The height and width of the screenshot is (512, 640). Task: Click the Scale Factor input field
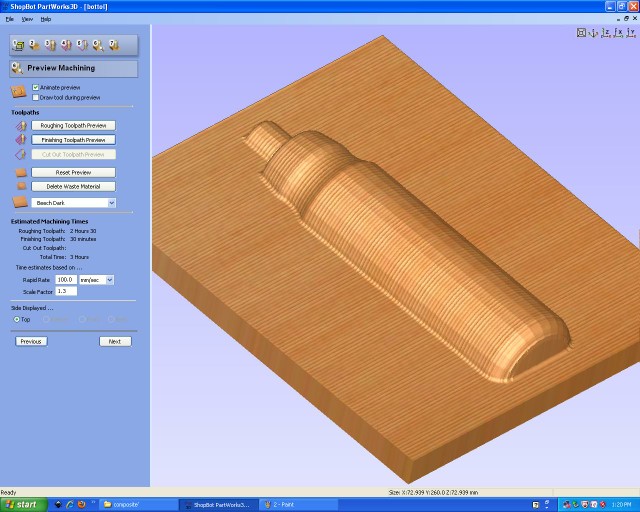66,291
